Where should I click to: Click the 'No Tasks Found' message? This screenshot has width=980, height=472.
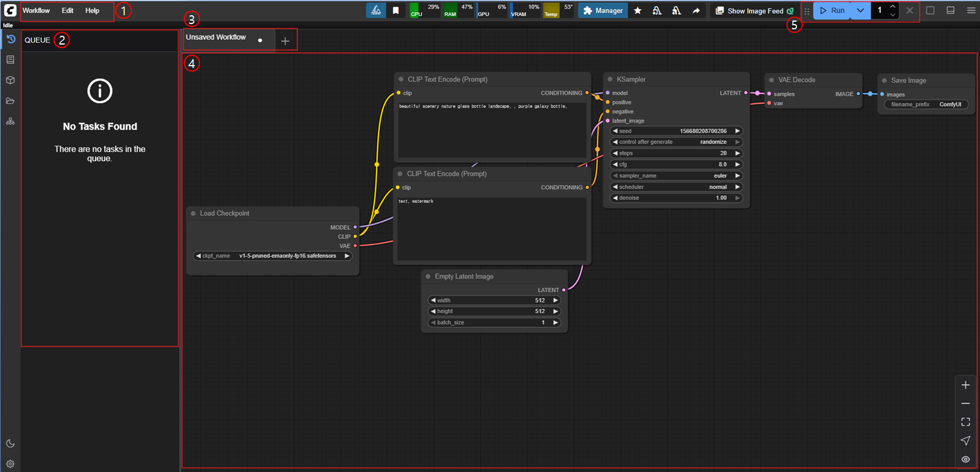coord(100,126)
